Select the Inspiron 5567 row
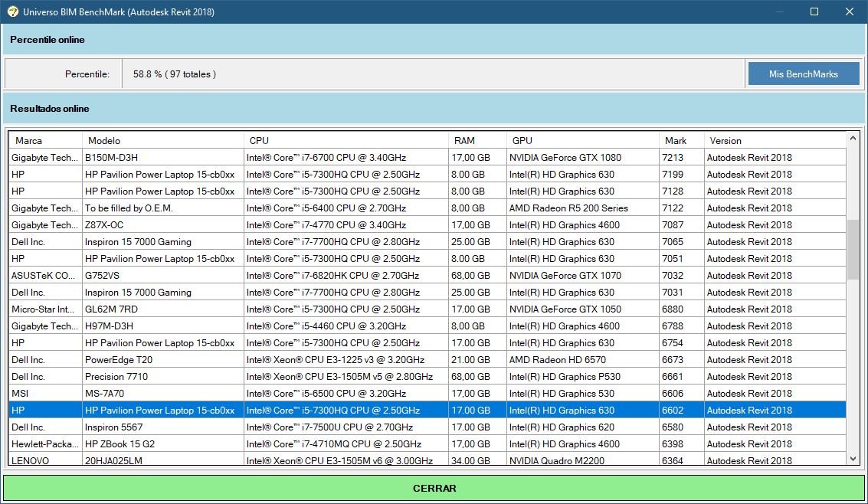This screenshot has width=868, height=504. [x=427, y=427]
